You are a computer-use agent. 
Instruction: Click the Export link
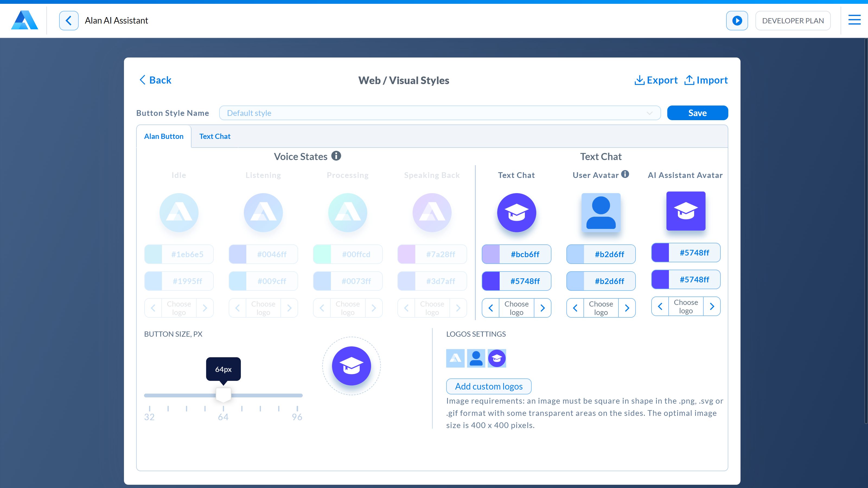(x=656, y=80)
